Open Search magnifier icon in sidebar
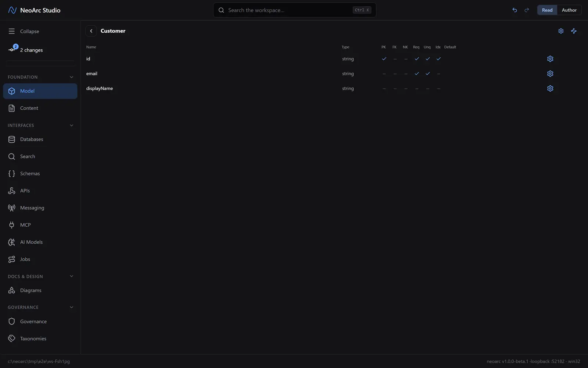 pos(12,156)
